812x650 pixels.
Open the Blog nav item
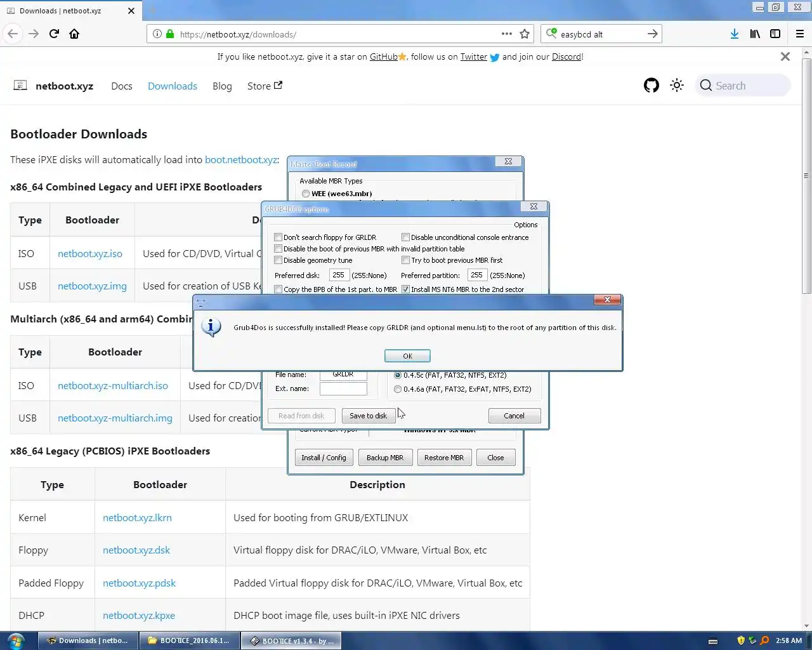[222, 86]
